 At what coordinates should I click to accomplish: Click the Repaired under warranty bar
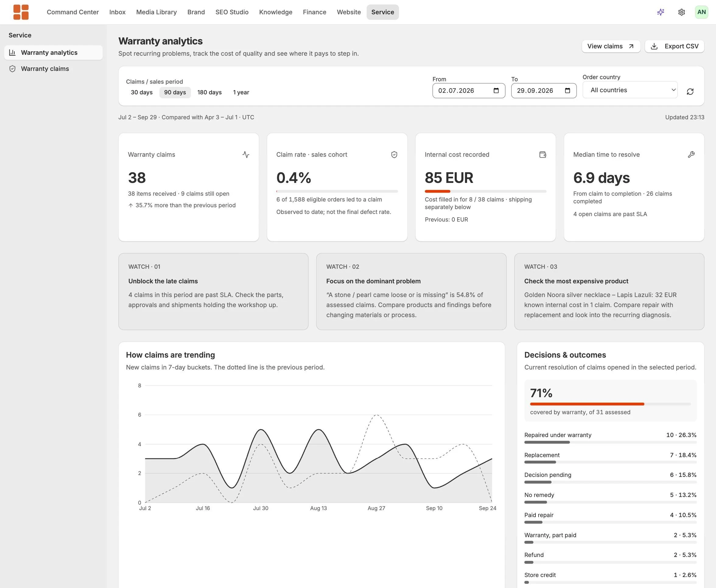[610, 442]
